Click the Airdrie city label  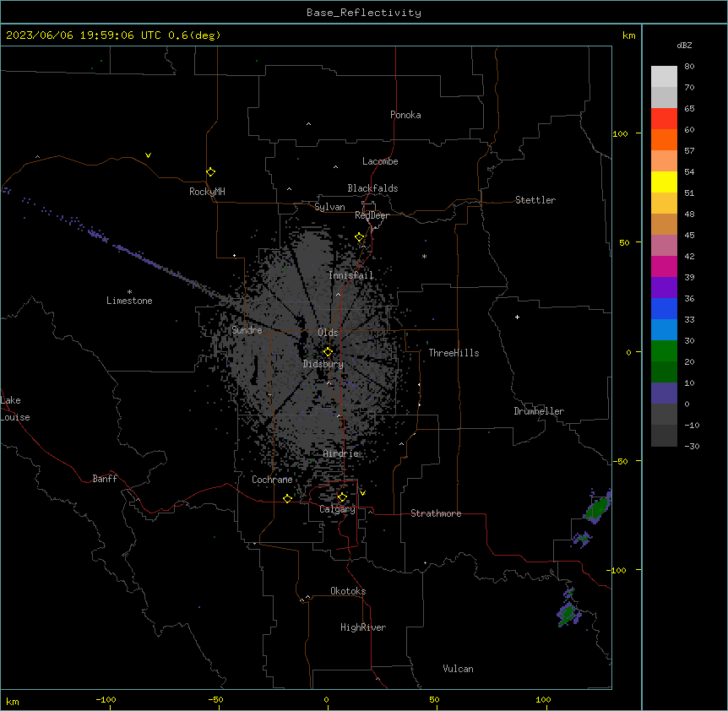click(x=341, y=453)
